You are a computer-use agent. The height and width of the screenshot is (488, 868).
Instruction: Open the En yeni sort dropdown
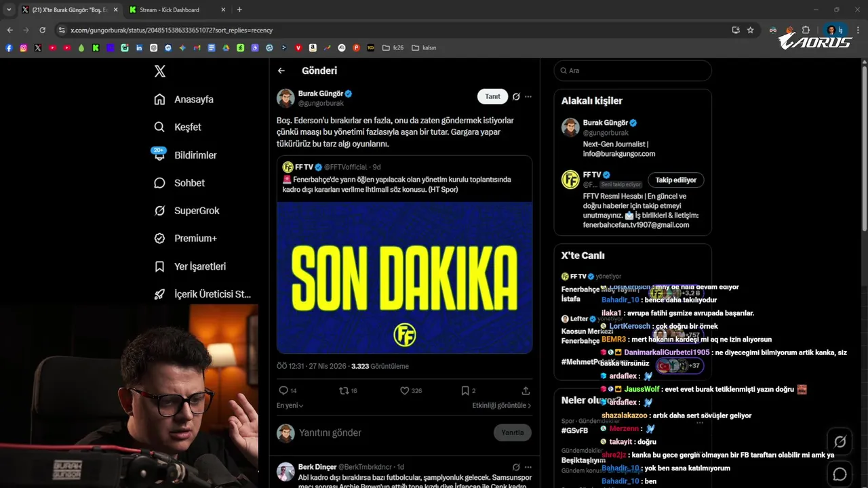click(290, 405)
